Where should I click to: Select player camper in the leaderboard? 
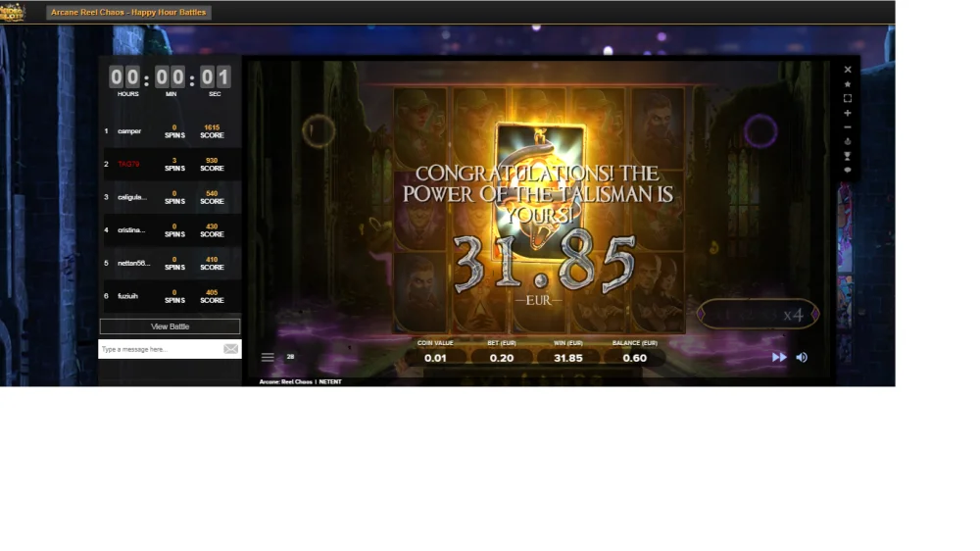(129, 131)
